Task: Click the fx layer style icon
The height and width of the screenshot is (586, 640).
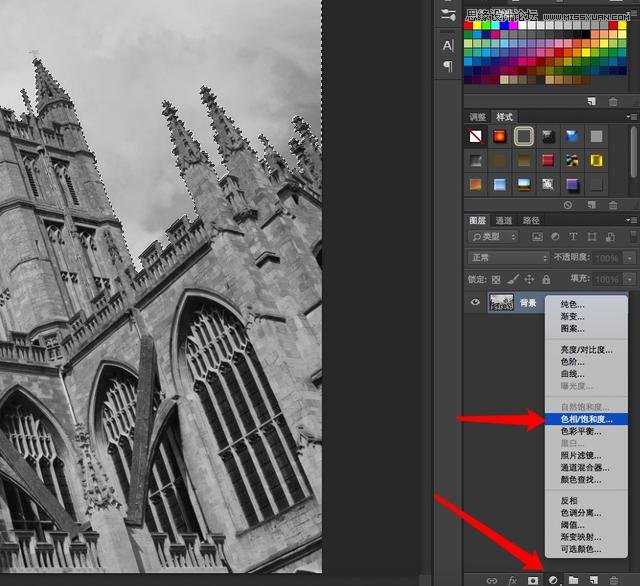Action: point(512,580)
